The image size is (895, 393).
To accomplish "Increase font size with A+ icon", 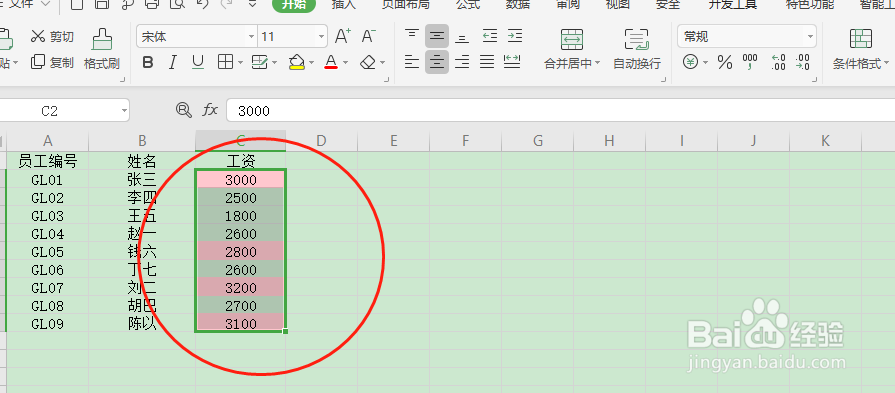I will (x=342, y=37).
